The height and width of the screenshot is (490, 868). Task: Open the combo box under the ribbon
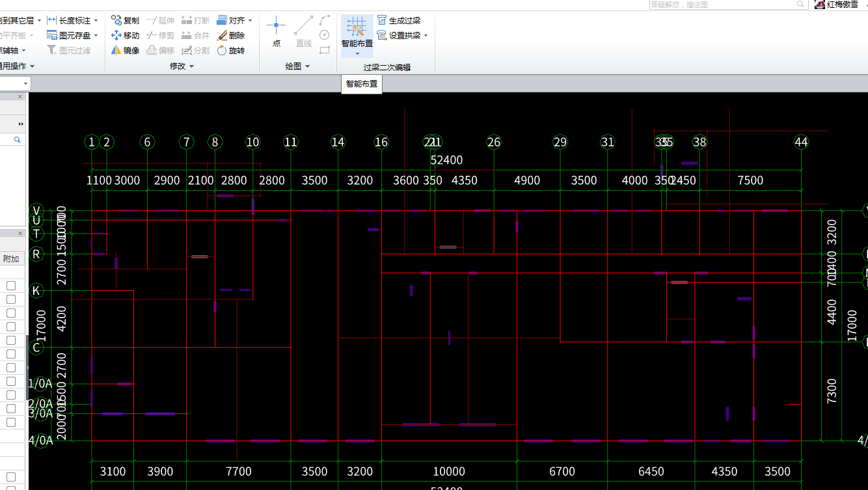click(x=15, y=84)
